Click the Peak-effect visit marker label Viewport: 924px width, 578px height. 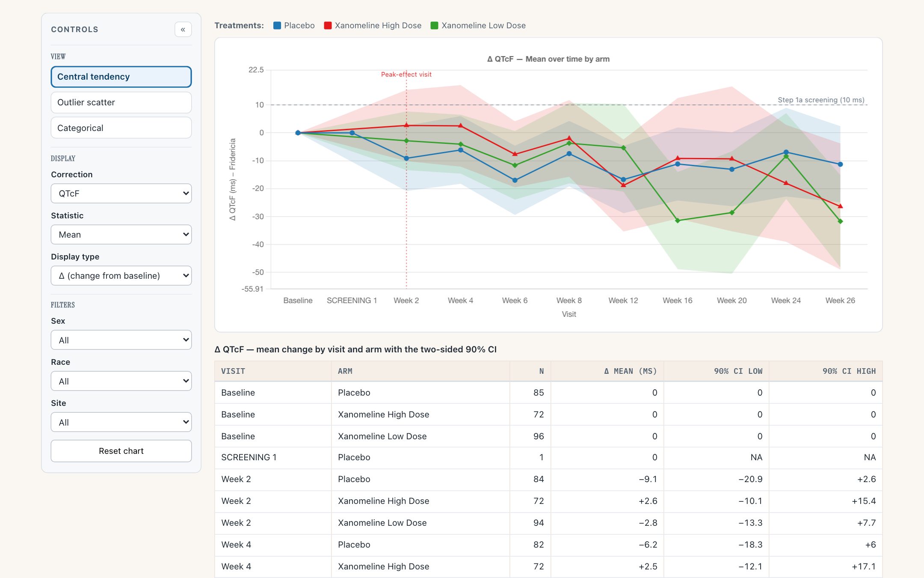pos(406,74)
